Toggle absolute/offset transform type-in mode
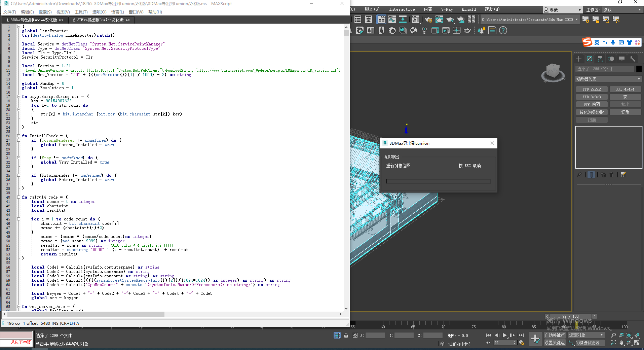The image size is (644, 350). tap(355, 335)
